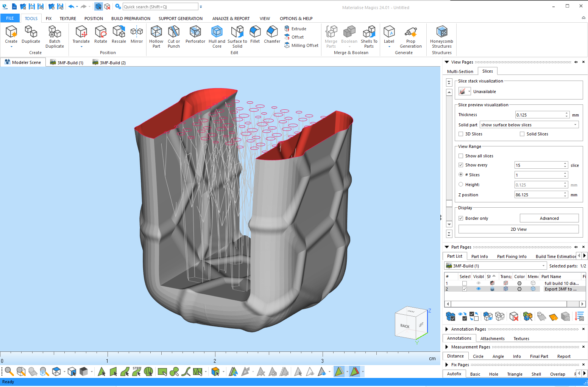Open the Solid part dropdown
This screenshot has width=588, height=387.
click(x=529, y=125)
